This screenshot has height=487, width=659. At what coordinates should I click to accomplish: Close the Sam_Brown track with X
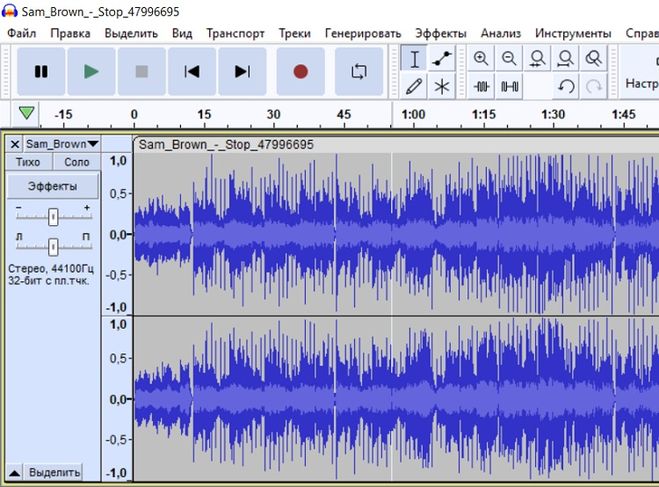click(15, 144)
